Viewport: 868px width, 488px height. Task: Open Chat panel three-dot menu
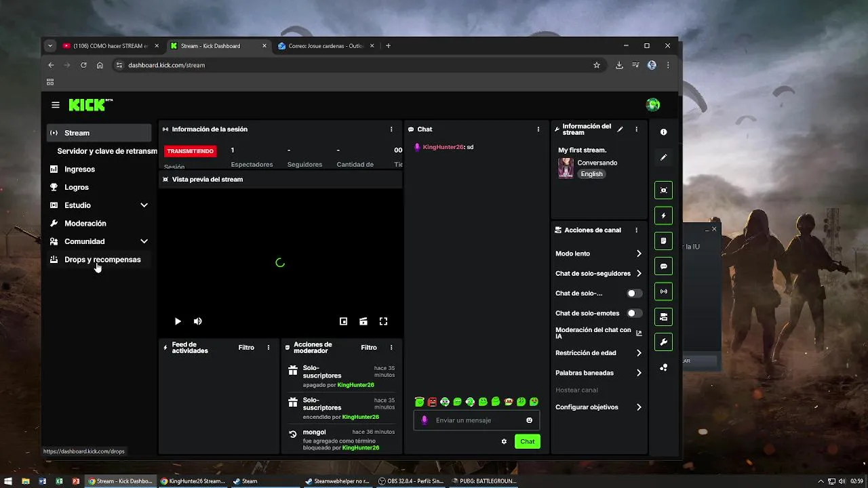(538, 129)
